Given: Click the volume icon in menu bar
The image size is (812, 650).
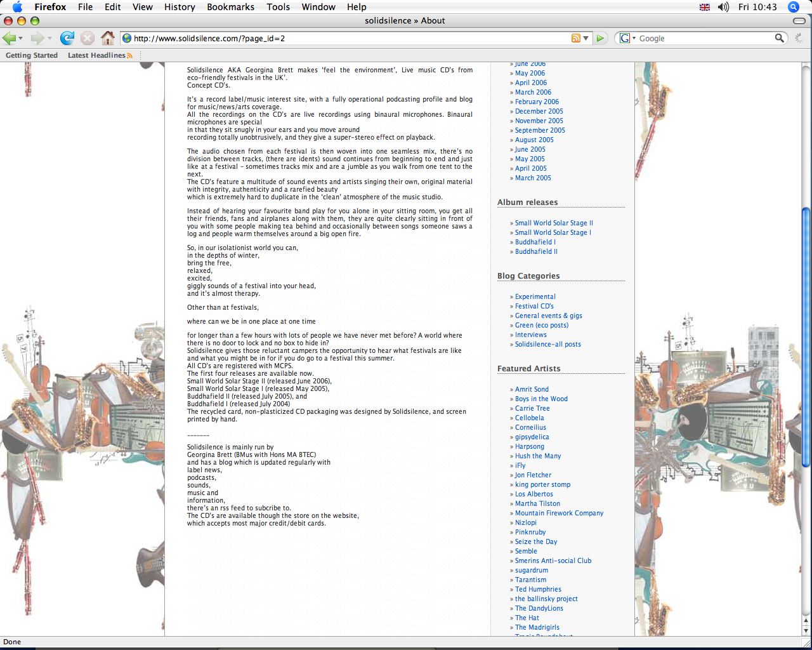Looking at the screenshot, I should (x=723, y=7).
